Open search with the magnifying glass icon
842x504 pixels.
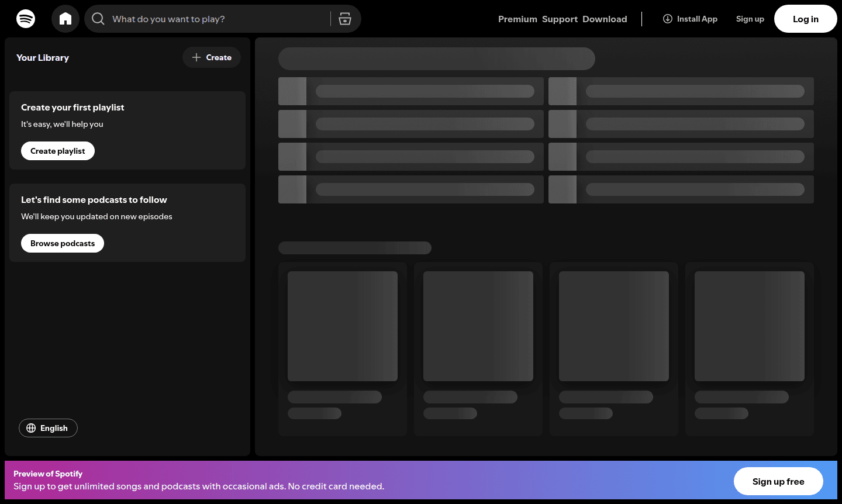(x=98, y=18)
